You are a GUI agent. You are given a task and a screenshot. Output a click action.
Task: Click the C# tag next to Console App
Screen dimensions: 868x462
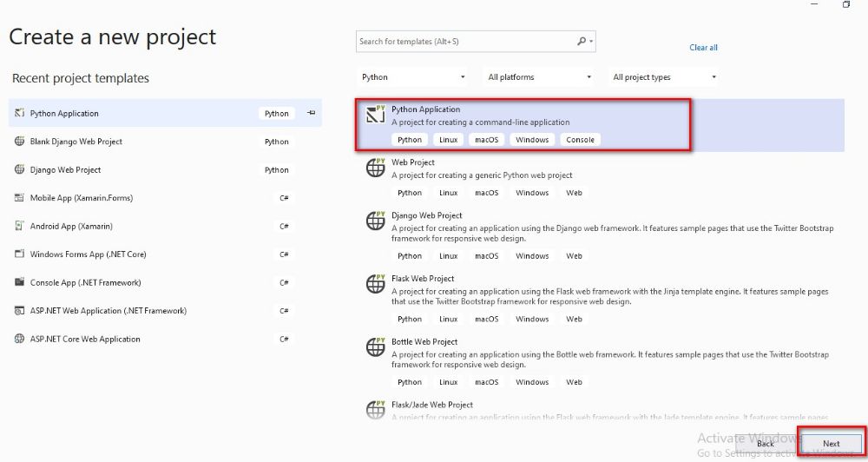284,282
